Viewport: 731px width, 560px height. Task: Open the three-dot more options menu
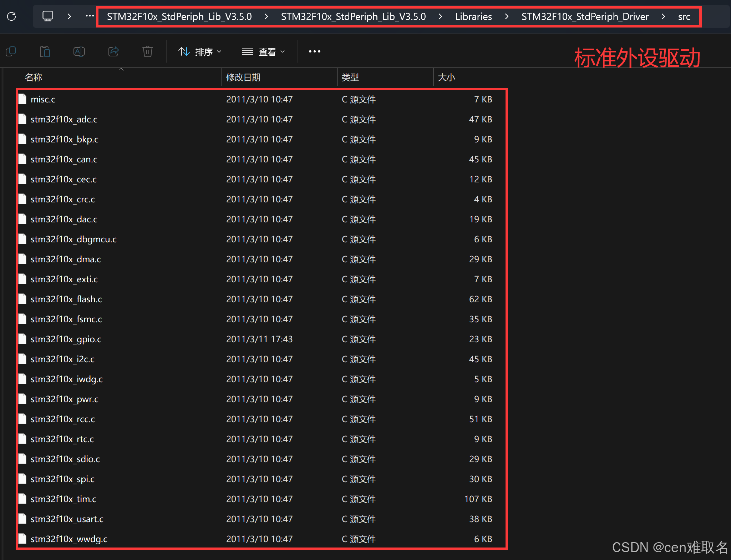tap(314, 52)
